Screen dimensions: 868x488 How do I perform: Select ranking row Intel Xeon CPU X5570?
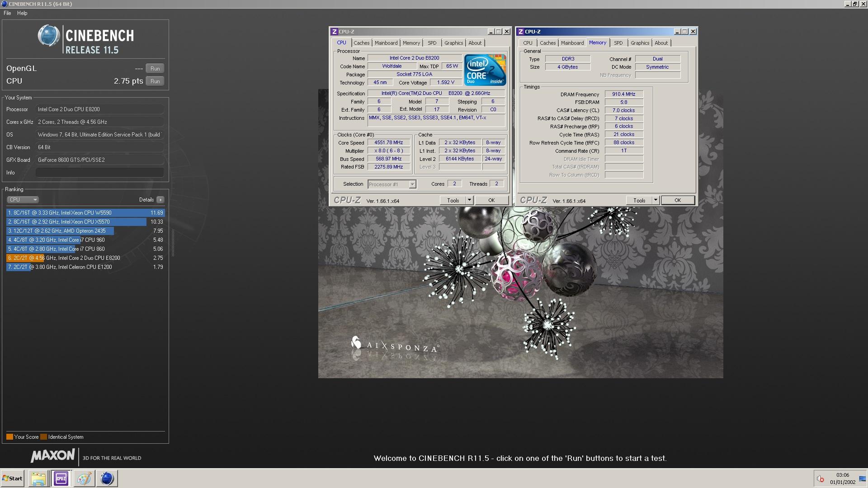pos(85,222)
